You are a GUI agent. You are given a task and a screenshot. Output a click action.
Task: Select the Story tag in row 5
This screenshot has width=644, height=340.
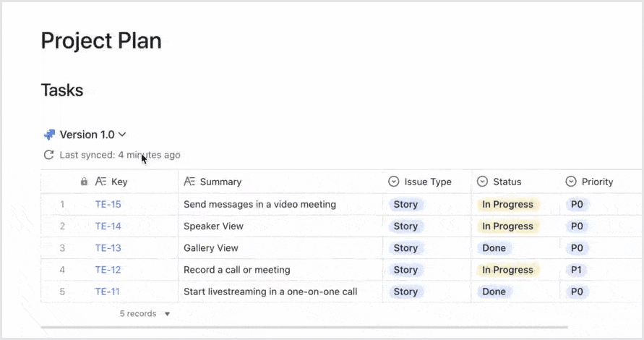(405, 292)
